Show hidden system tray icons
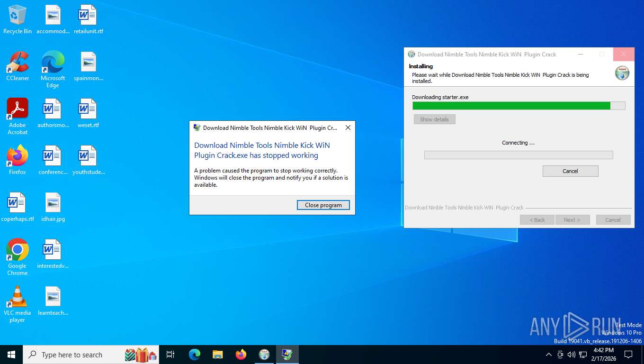644x364 pixels. point(549,355)
